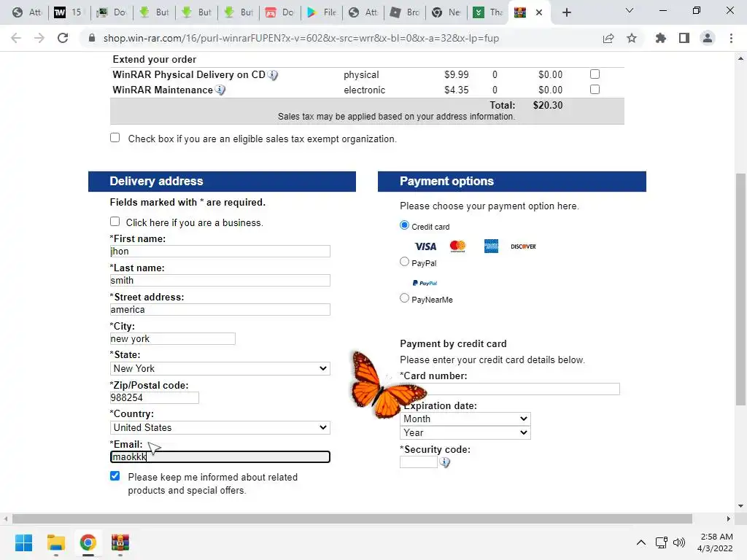Viewport: 747px width, 560px height.
Task: Click in the Card number field
Action: pyautogui.click(x=510, y=389)
